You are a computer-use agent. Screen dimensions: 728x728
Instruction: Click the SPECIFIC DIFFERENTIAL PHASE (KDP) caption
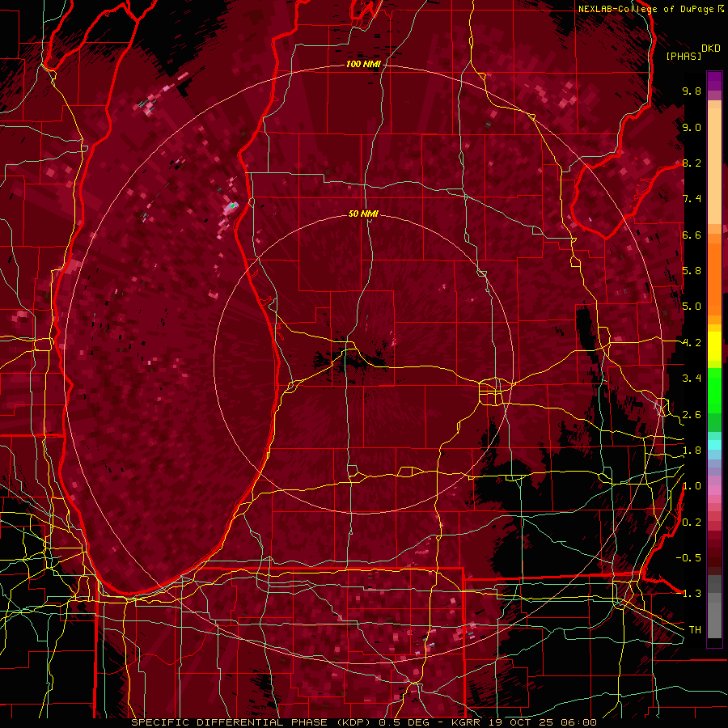click(x=252, y=722)
